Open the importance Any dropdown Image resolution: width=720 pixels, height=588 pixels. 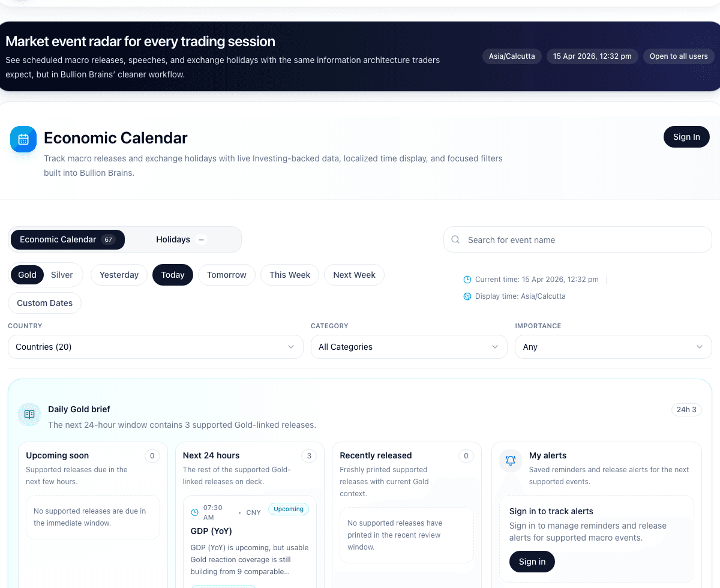(613, 347)
